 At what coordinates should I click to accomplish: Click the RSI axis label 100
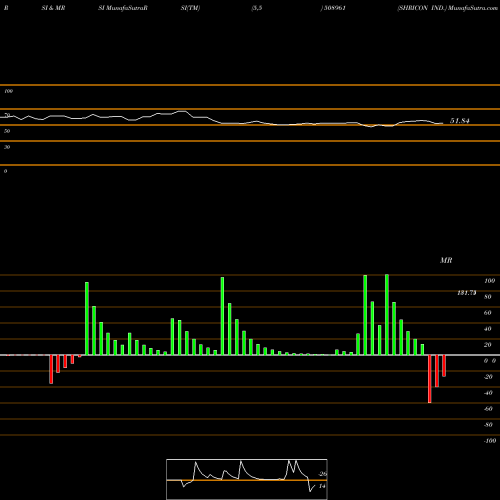[8, 91]
